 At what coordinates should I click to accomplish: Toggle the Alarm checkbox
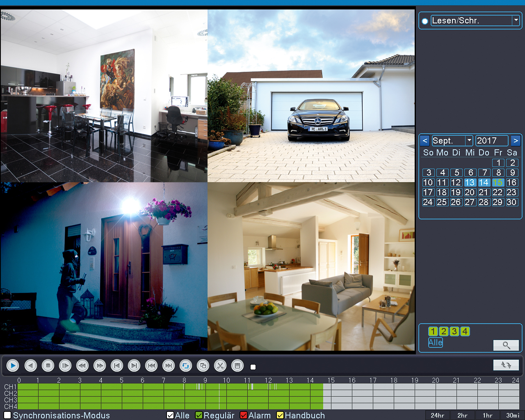point(244,415)
